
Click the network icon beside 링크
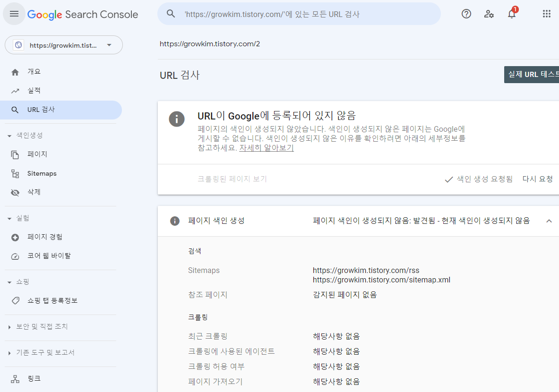[15, 379]
